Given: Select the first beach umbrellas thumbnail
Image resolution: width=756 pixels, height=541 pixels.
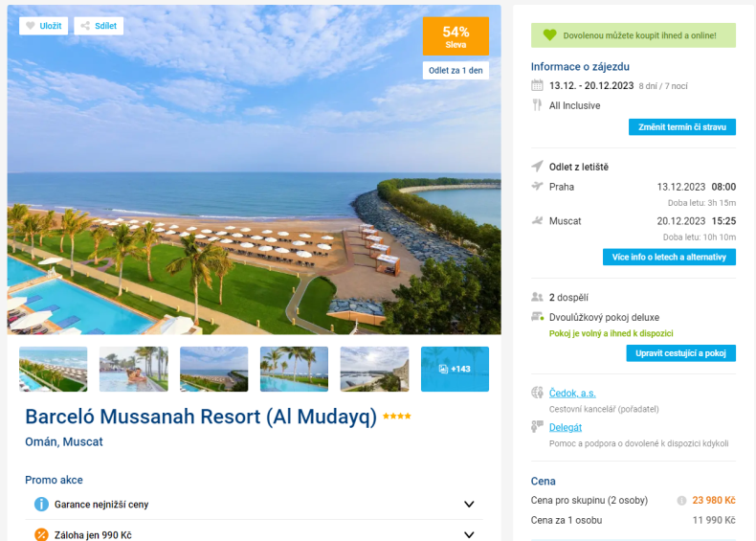Looking at the screenshot, I should (x=53, y=369).
